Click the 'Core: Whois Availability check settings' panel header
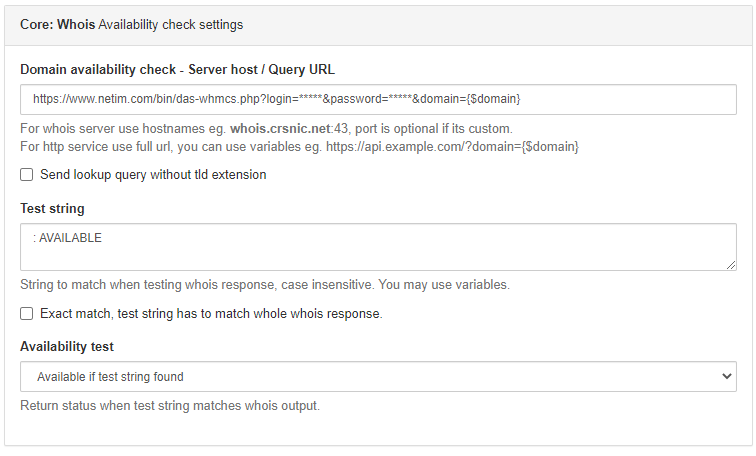This screenshot has height=456, width=756. pyautogui.click(x=378, y=26)
